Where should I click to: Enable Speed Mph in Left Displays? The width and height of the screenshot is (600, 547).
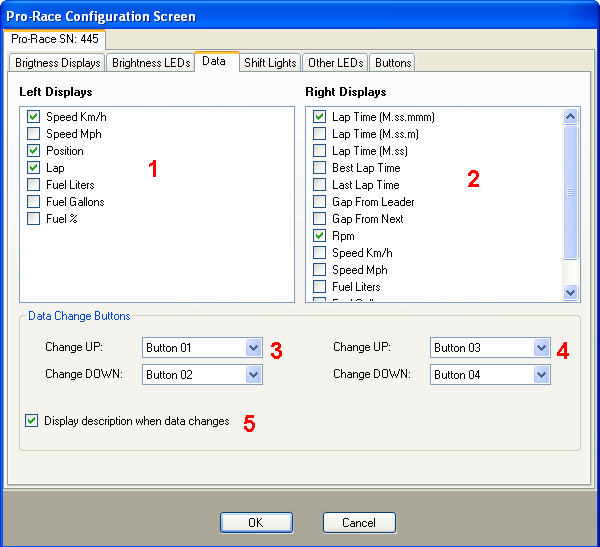(x=34, y=134)
